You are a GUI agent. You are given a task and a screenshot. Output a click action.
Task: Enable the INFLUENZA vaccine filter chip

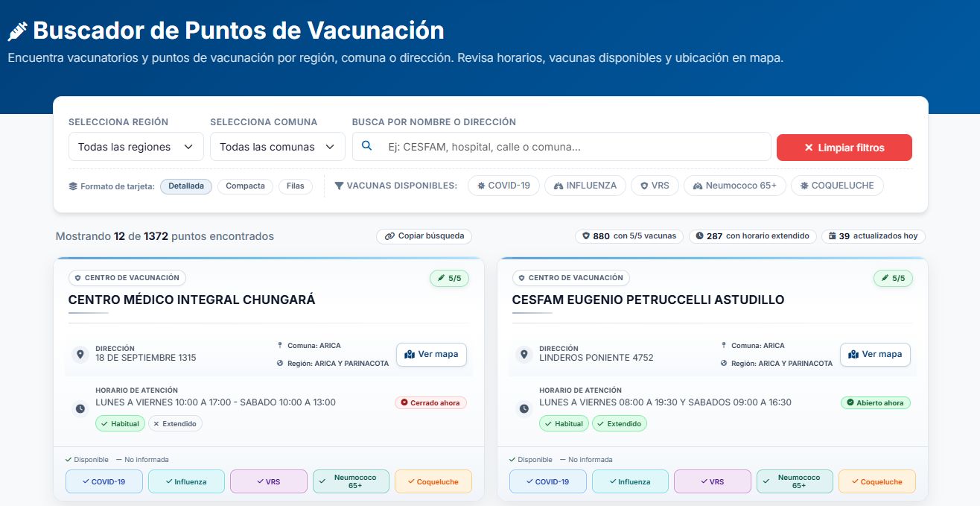[x=585, y=185]
